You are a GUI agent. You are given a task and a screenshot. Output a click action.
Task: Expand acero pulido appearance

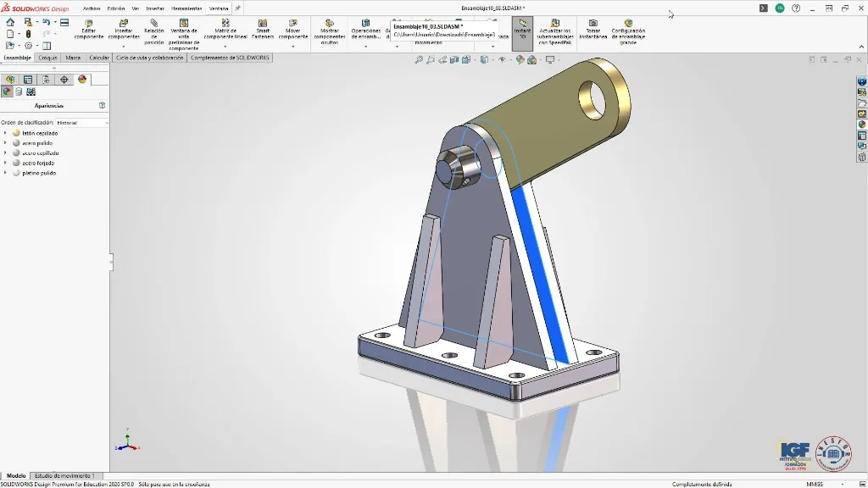click(6, 143)
